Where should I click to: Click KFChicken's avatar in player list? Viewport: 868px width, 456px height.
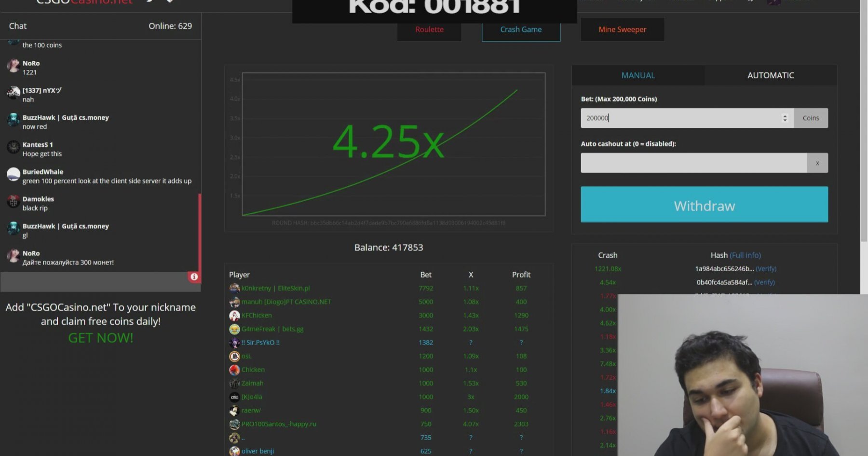234,316
